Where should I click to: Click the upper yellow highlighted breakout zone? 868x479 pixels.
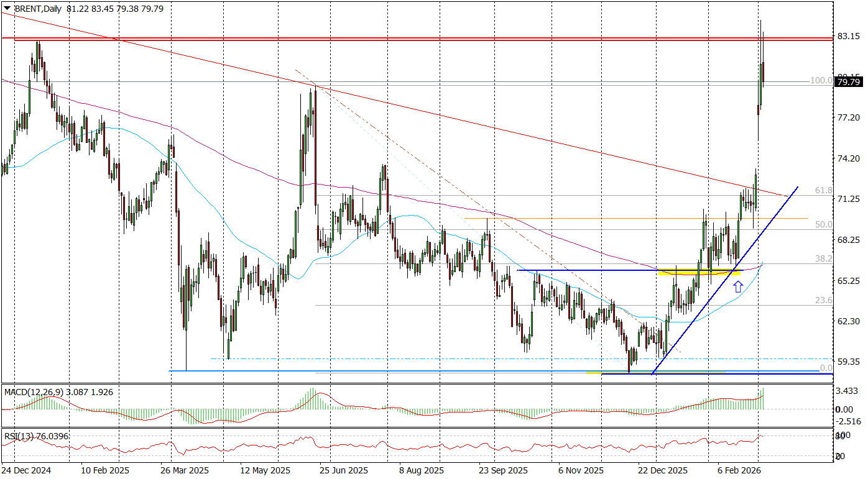(x=699, y=271)
